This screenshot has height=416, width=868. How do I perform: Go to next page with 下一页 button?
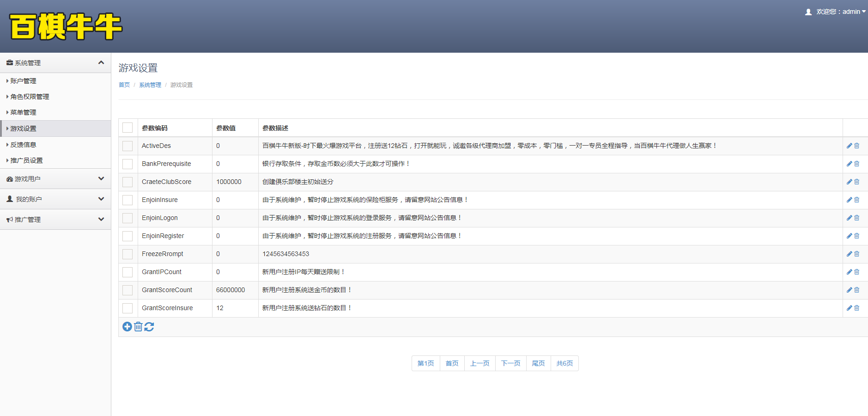510,363
